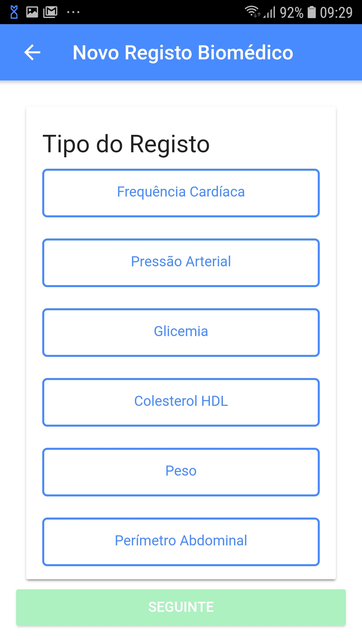
Task: Tap the 92% battery percentage text
Action: 291,13
